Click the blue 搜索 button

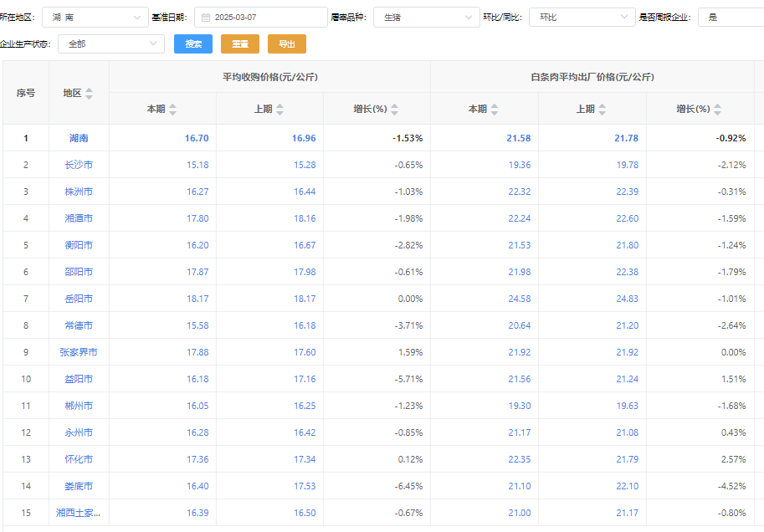pyautogui.click(x=193, y=43)
